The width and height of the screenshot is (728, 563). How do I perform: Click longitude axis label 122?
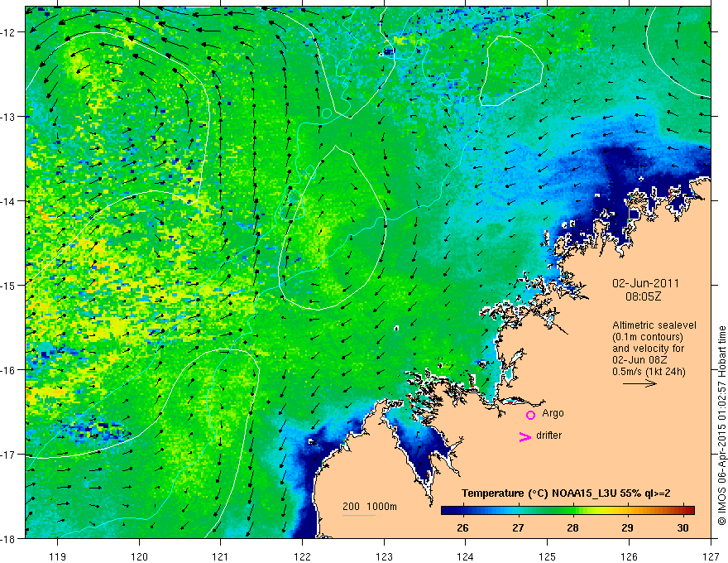coord(302,556)
